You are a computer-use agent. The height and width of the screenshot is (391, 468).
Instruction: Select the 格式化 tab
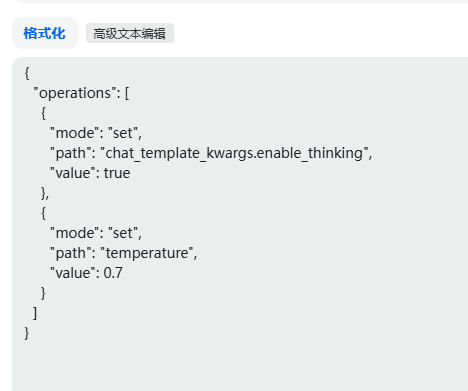coord(45,33)
